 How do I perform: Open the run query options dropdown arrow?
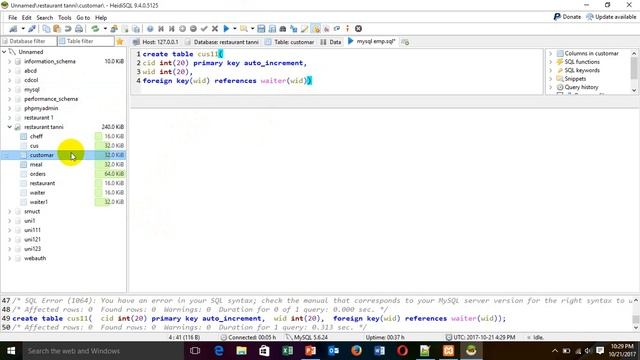tap(234, 29)
